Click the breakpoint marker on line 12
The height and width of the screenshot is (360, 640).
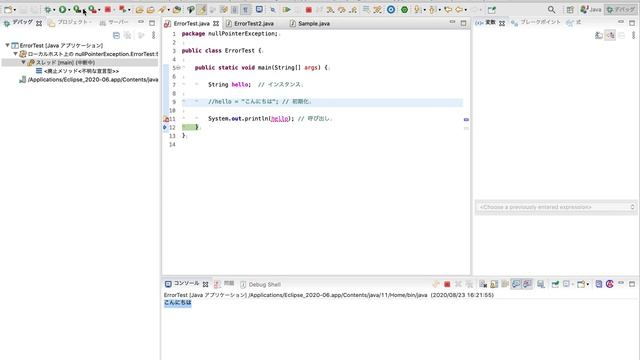point(165,127)
